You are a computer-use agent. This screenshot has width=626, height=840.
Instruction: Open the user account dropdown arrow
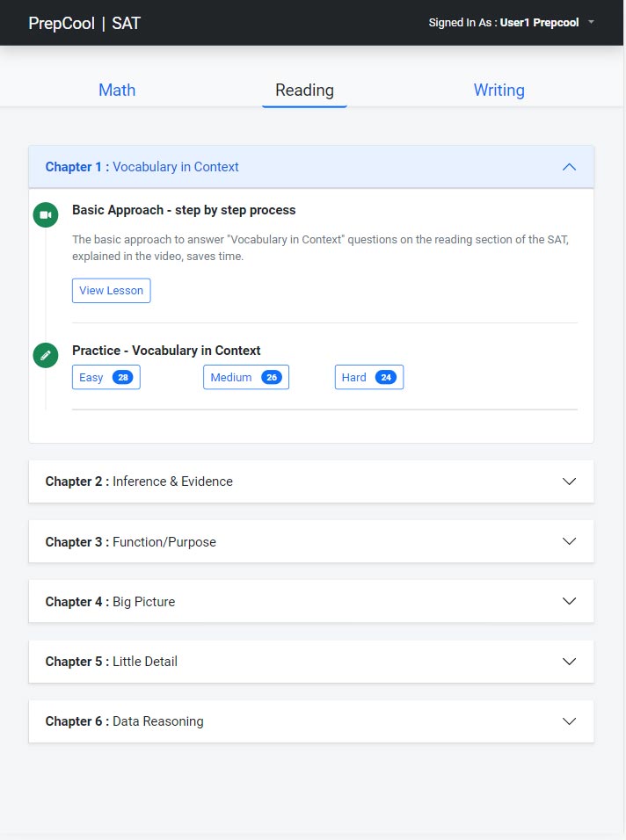click(591, 23)
